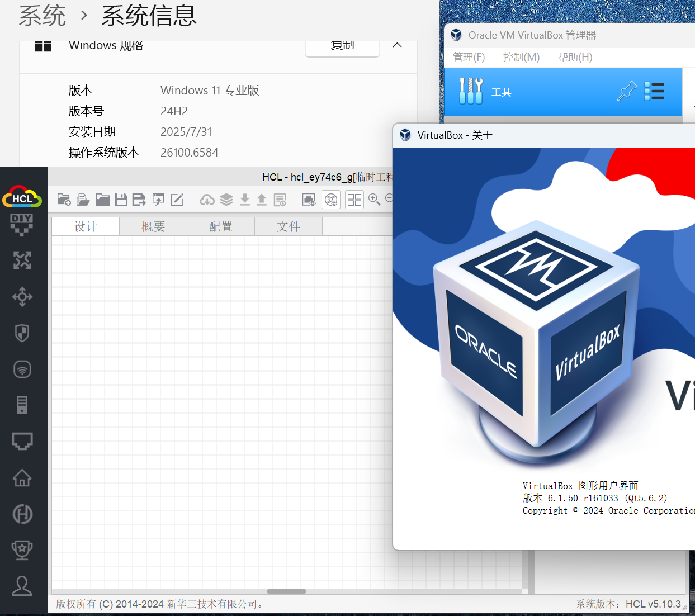Image resolution: width=695 pixels, height=616 pixels.
Task: Click the HCL cloud logo icon
Action: point(22,196)
